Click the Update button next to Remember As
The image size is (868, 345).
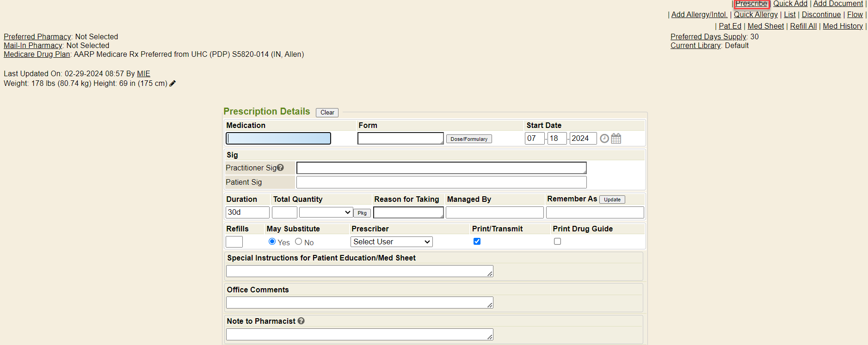pos(612,200)
